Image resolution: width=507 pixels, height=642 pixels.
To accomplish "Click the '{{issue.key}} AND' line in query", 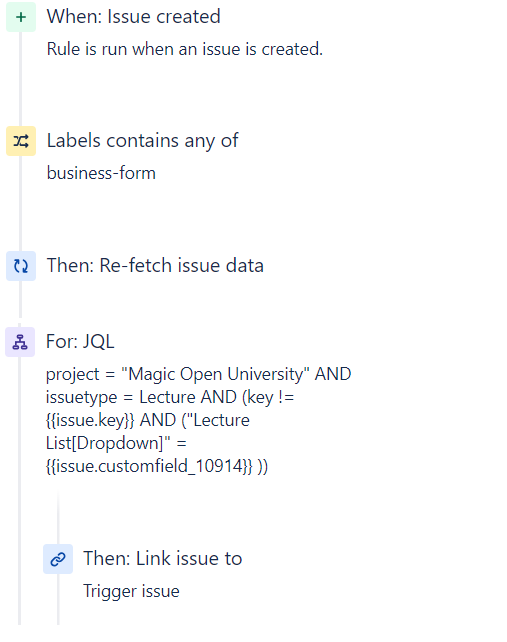I will (147, 420).
